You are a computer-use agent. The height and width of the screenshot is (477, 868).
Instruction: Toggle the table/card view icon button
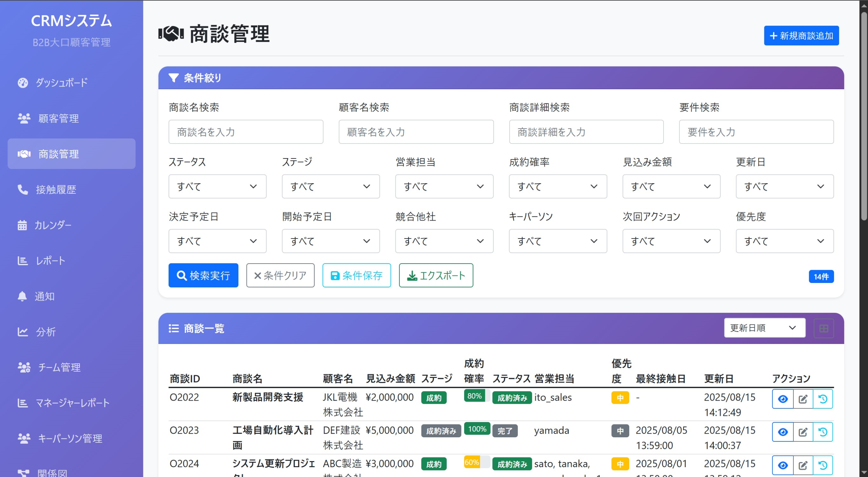[x=824, y=328]
